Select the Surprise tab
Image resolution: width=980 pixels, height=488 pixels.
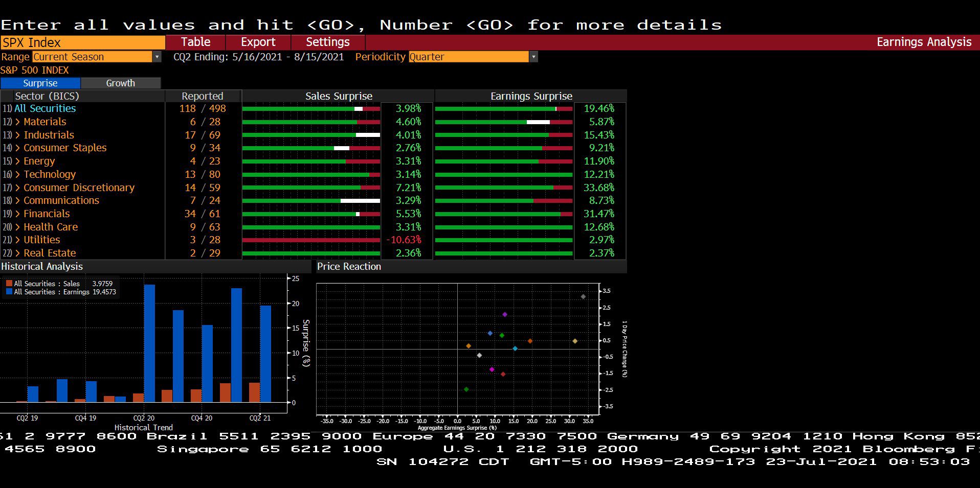pyautogui.click(x=40, y=83)
